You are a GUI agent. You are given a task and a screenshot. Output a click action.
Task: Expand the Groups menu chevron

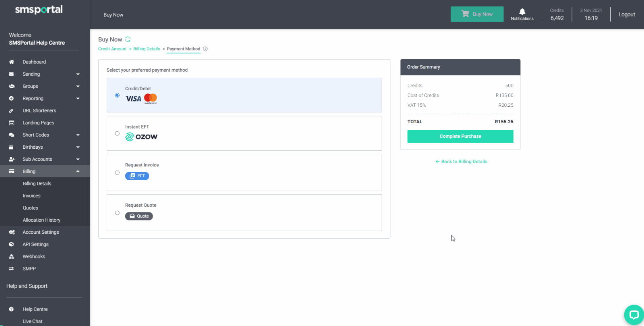[78, 86]
